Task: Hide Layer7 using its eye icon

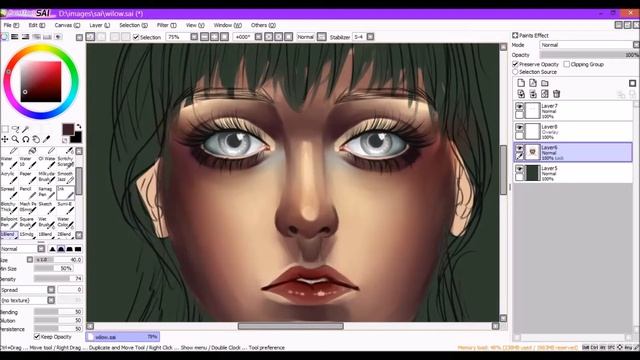Action: pyautogui.click(x=519, y=106)
